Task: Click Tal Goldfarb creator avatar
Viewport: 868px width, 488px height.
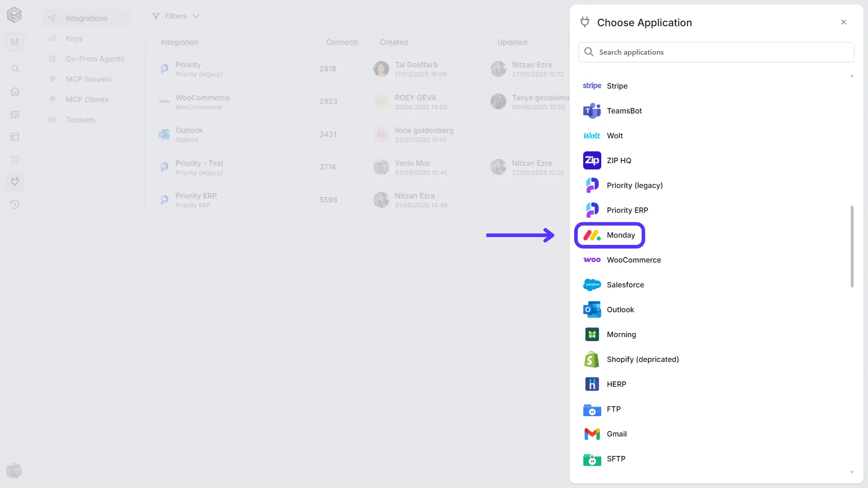Action: point(381,69)
